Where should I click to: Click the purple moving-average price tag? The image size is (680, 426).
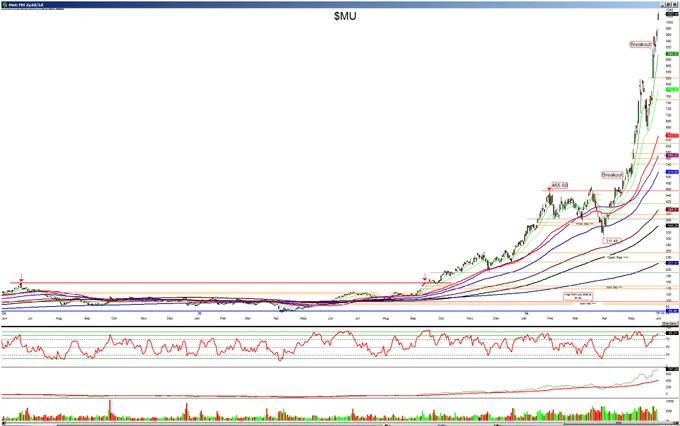click(672, 155)
